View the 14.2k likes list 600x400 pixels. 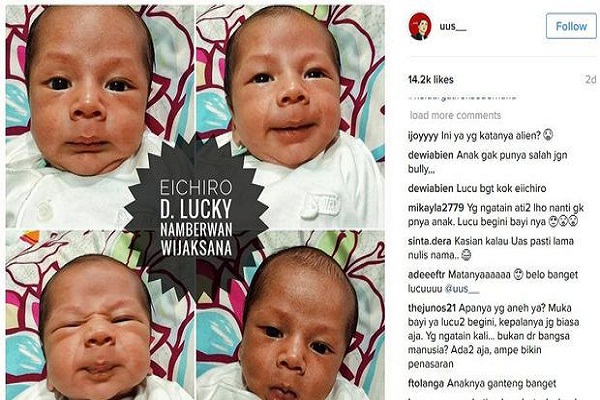[430, 80]
